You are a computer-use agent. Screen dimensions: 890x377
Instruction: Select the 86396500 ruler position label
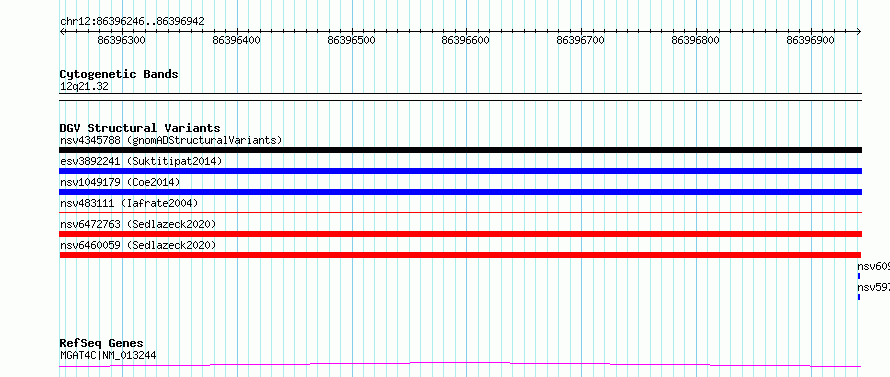click(351, 40)
